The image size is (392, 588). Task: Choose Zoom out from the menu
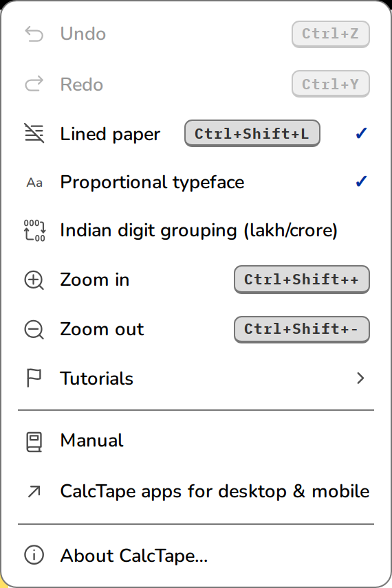click(x=196, y=329)
